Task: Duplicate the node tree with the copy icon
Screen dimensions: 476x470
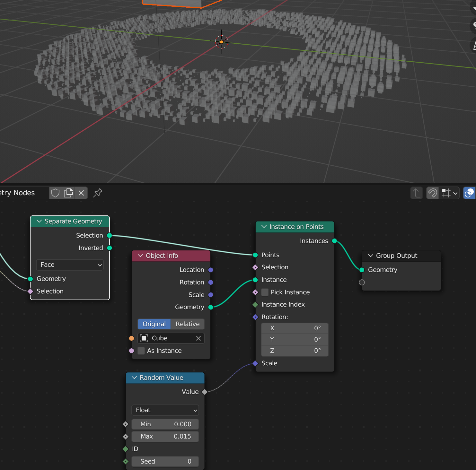Action: point(68,193)
